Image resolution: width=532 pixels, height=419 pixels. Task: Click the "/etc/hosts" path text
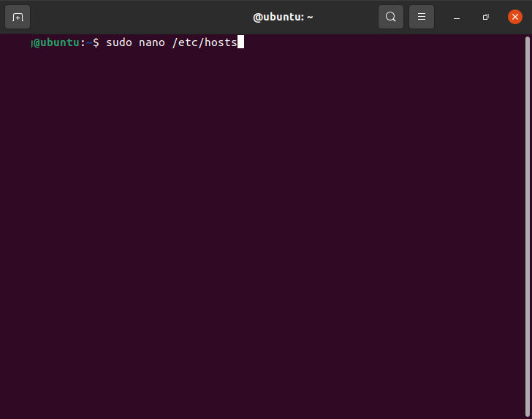pos(205,42)
